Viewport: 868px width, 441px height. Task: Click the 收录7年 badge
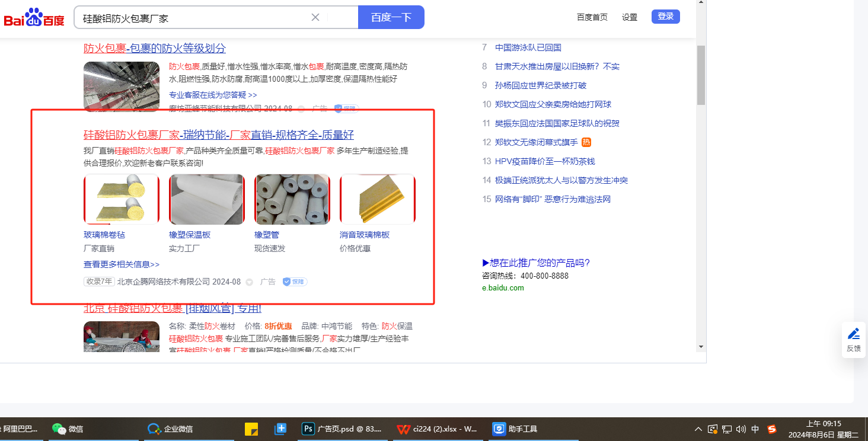point(99,282)
